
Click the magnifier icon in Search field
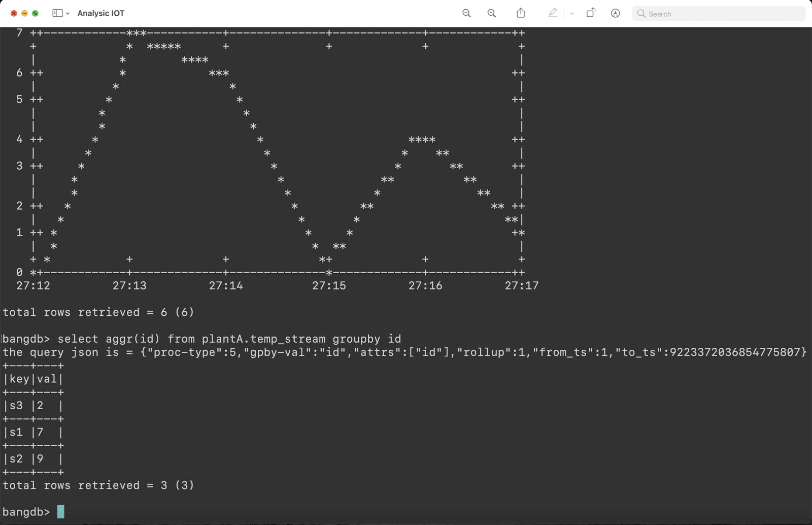click(x=641, y=14)
